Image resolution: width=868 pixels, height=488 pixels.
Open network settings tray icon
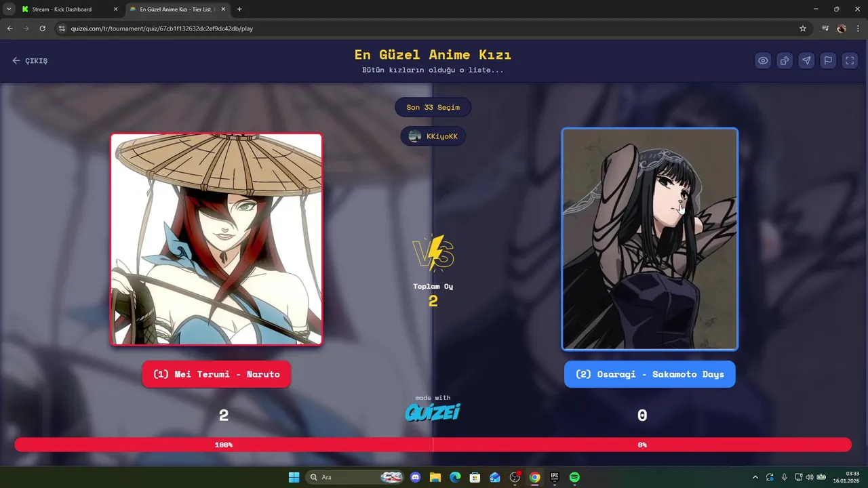pyautogui.click(x=798, y=477)
